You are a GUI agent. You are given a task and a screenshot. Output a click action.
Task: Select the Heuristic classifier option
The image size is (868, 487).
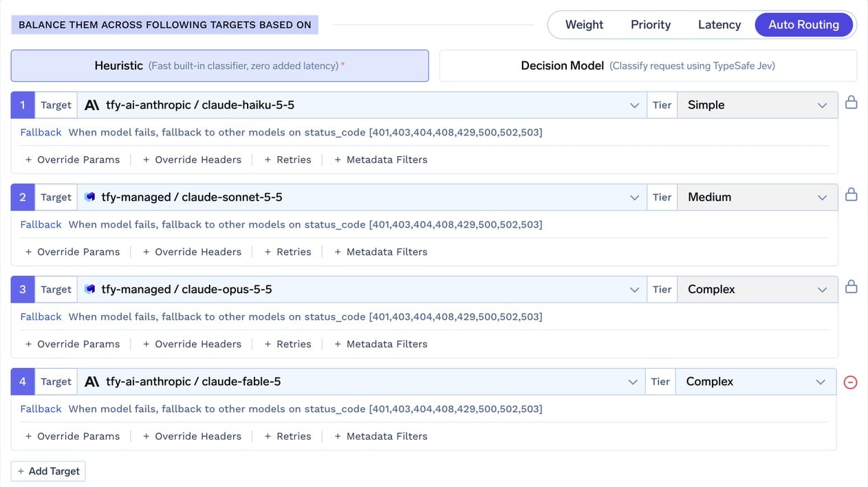pyautogui.click(x=220, y=65)
